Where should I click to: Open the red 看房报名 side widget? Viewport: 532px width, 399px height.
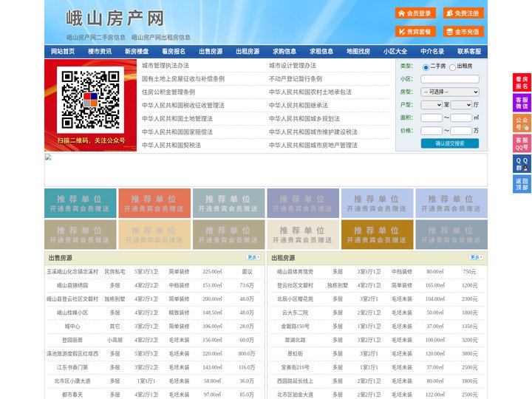[x=522, y=83]
